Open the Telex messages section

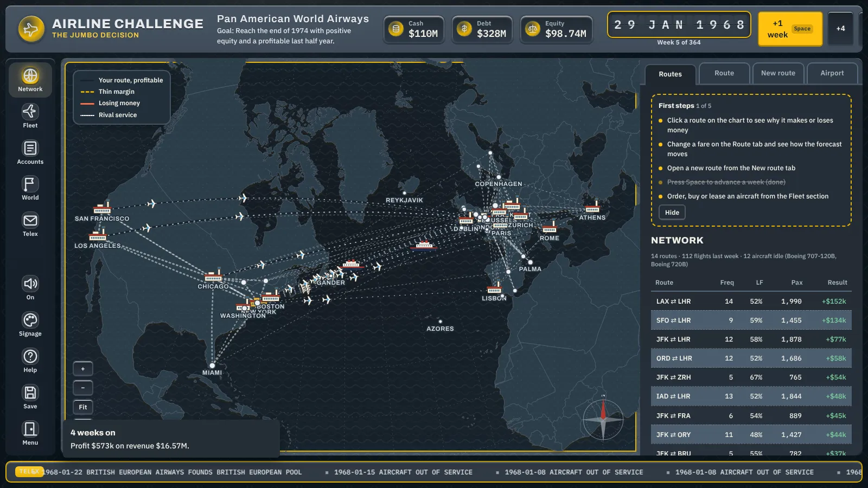pos(30,225)
